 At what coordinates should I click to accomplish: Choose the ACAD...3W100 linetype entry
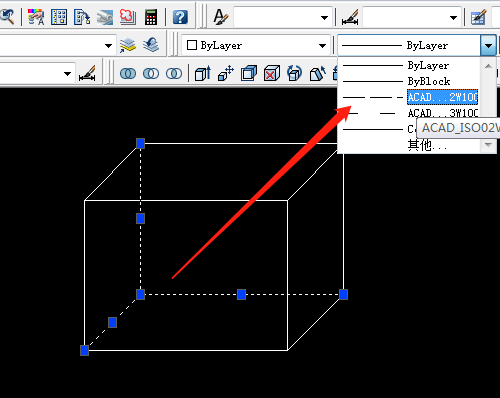[410, 113]
